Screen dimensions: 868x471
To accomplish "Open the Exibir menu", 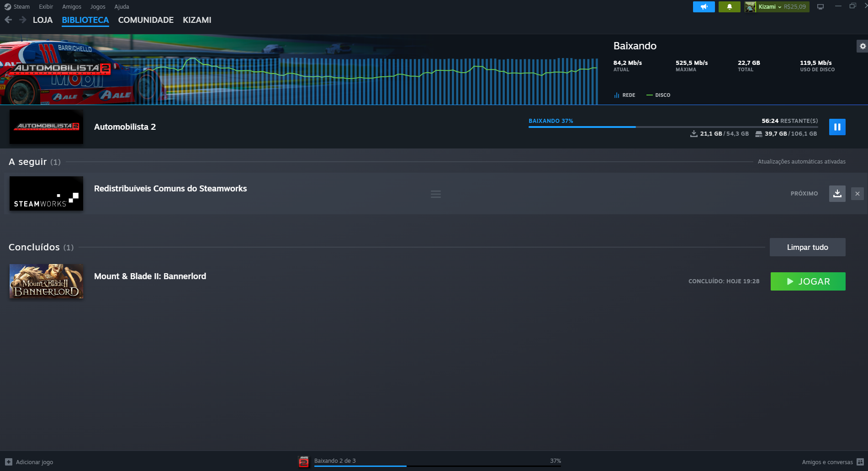I will click(x=46, y=7).
